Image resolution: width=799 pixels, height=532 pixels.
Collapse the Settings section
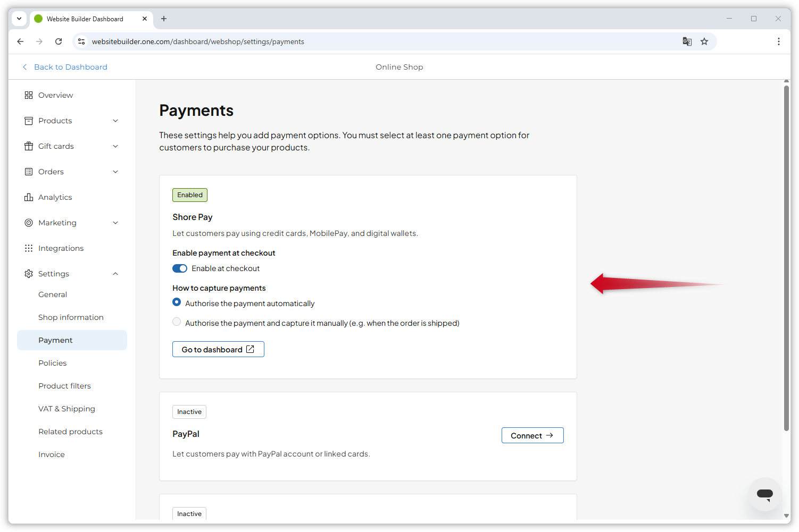click(x=115, y=273)
